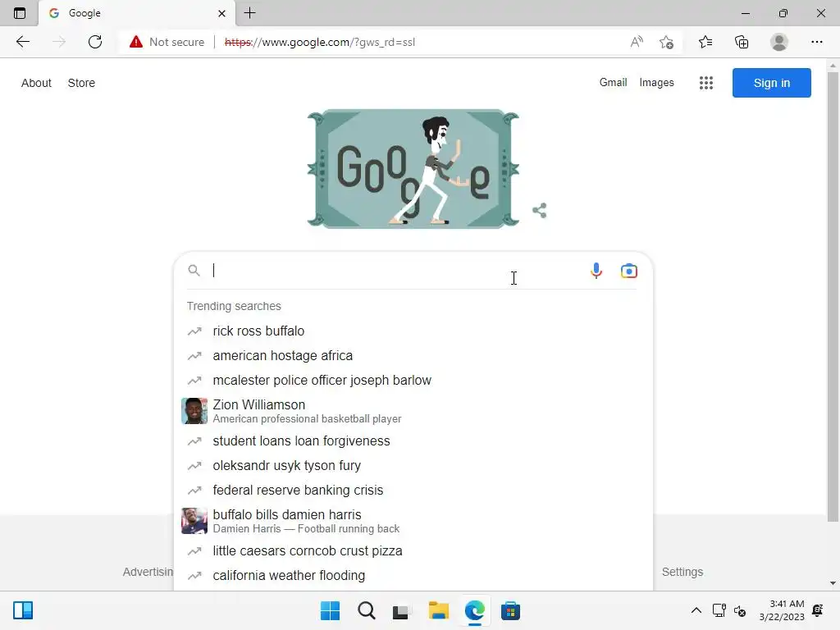Focus the Google search input field
Viewport: 840px width, 630px height.
396,271
